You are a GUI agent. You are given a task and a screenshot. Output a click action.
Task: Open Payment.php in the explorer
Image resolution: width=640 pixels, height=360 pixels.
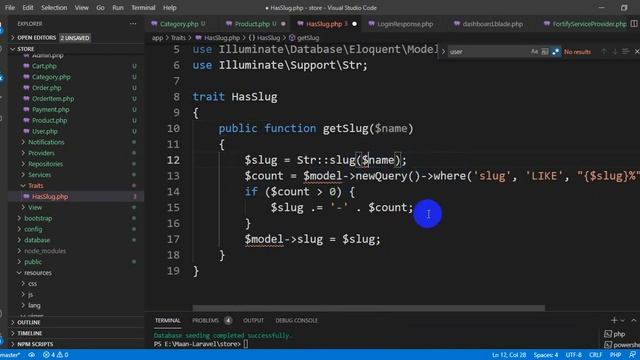(51, 109)
